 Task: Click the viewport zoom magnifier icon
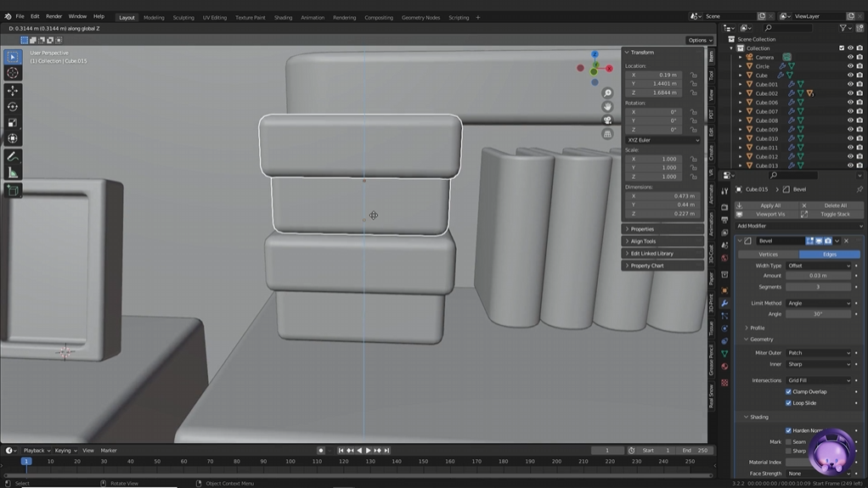tap(607, 93)
